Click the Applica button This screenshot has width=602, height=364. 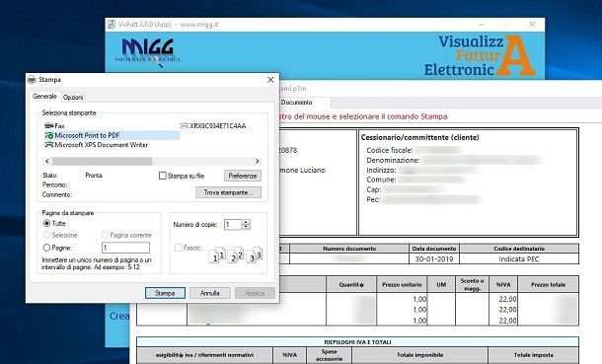[255, 293]
